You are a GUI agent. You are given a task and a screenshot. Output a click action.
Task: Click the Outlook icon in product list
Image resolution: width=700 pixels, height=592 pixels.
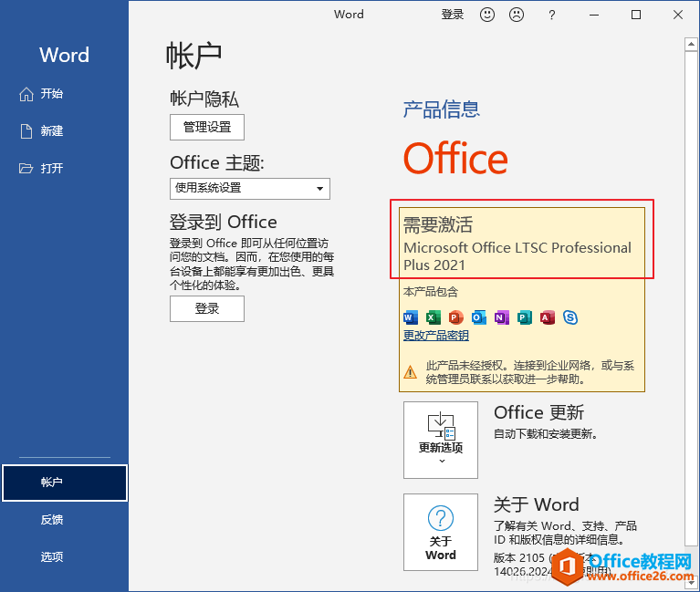[x=479, y=317]
